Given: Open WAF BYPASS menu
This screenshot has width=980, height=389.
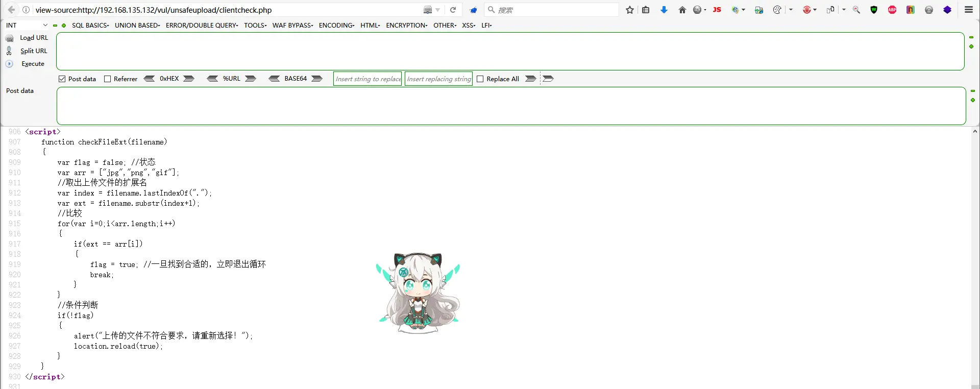Looking at the screenshot, I should pos(293,25).
